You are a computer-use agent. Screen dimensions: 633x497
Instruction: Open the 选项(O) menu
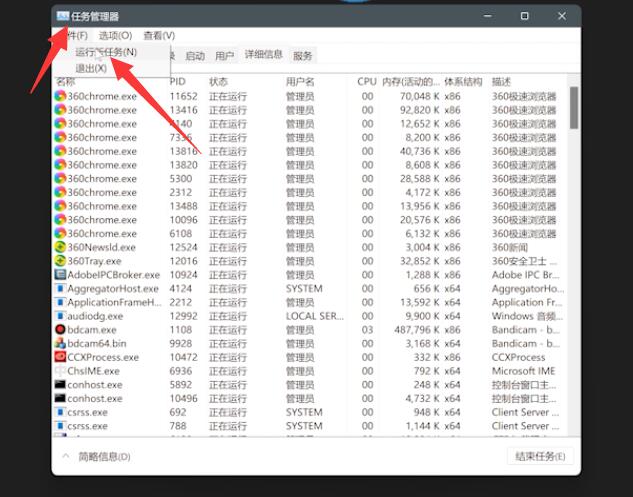(x=115, y=36)
